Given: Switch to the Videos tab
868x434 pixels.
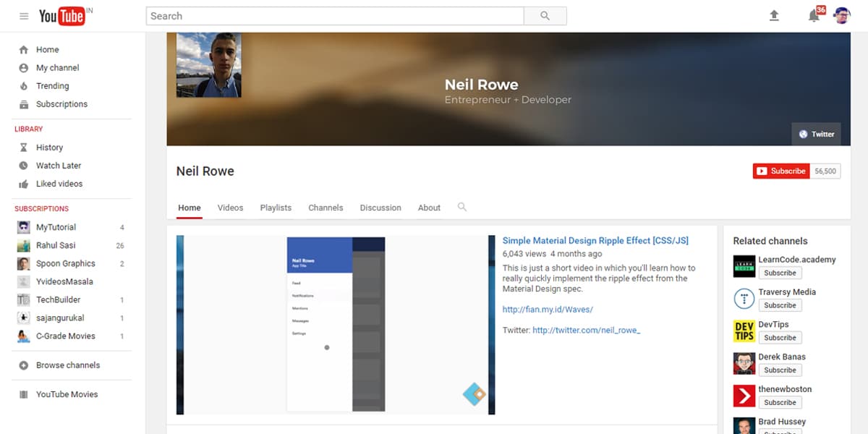Looking at the screenshot, I should tap(231, 208).
